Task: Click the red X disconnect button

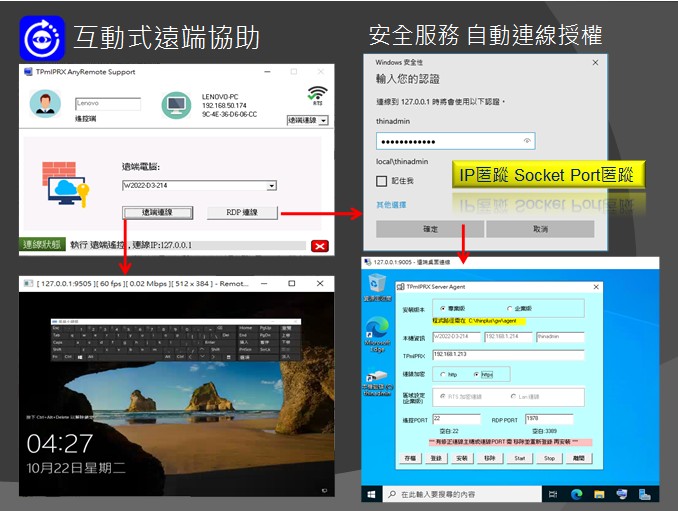Action: point(319,245)
